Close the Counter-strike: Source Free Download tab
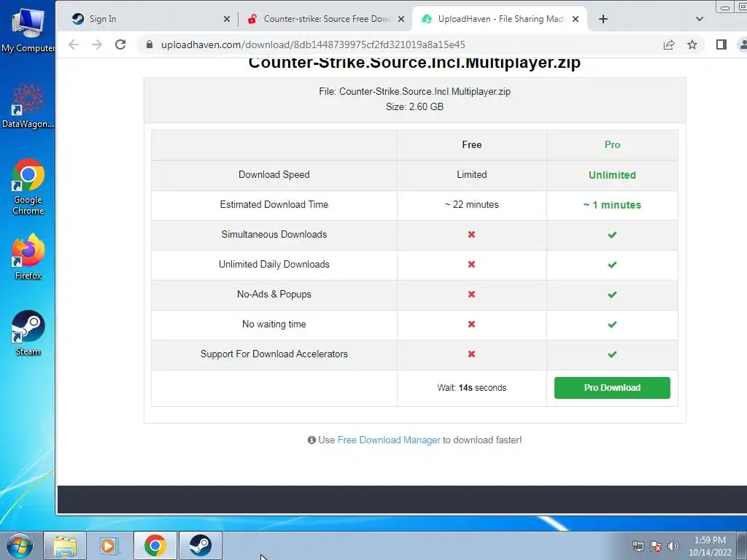 click(401, 19)
